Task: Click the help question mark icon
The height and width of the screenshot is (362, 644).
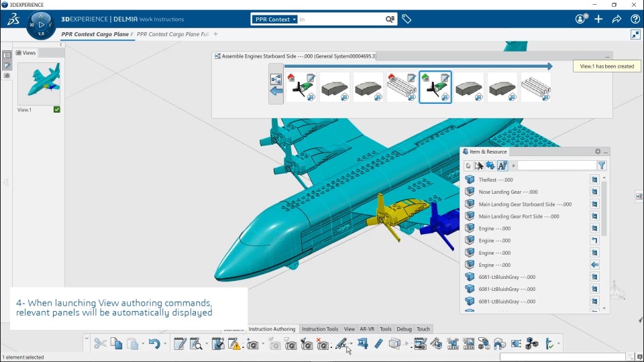Action: [x=635, y=19]
